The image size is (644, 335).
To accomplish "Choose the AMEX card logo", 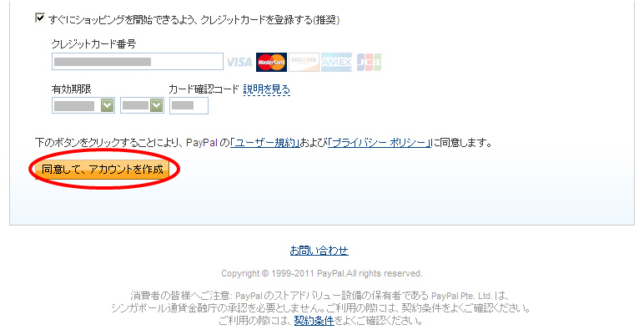I will click(336, 62).
